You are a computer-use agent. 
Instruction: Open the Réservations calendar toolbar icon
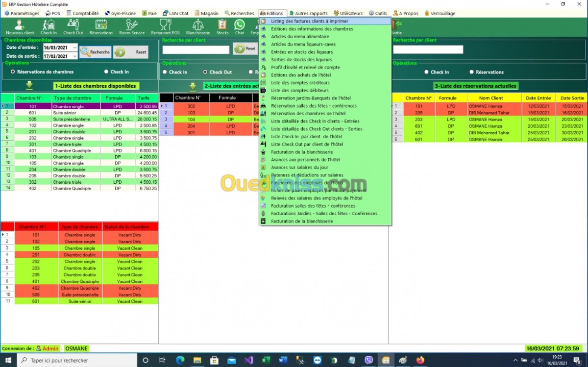coord(101,27)
